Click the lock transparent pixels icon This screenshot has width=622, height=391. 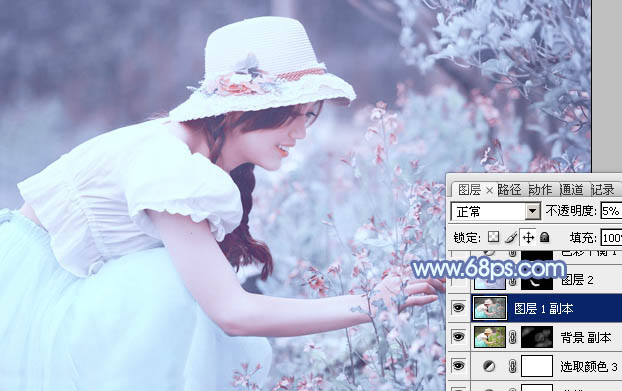[x=493, y=238]
